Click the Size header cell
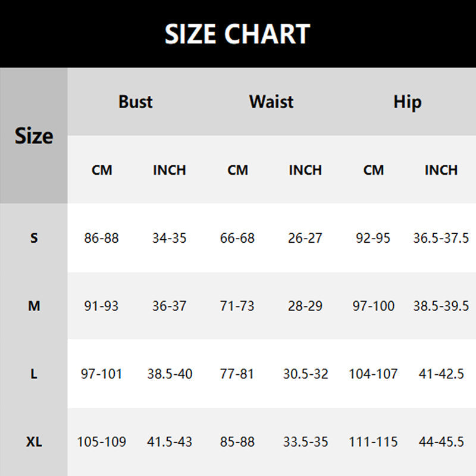The image size is (476, 476). (34, 136)
